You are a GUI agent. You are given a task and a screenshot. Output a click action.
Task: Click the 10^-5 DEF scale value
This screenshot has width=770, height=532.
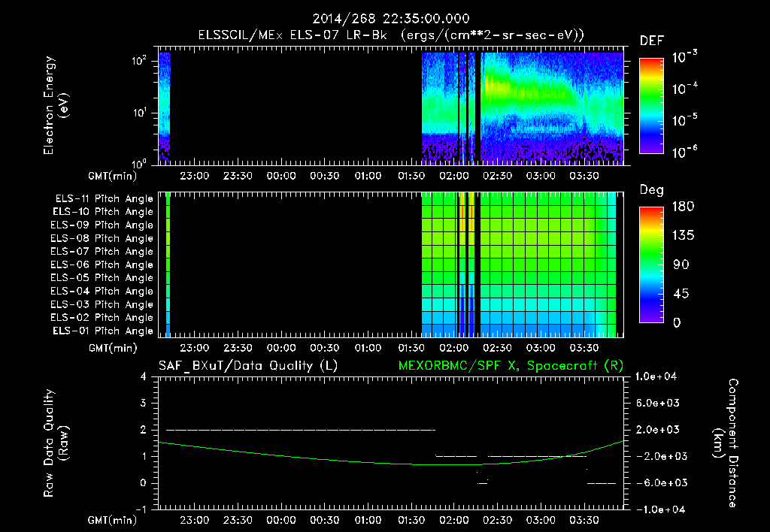pyautogui.click(x=684, y=119)
